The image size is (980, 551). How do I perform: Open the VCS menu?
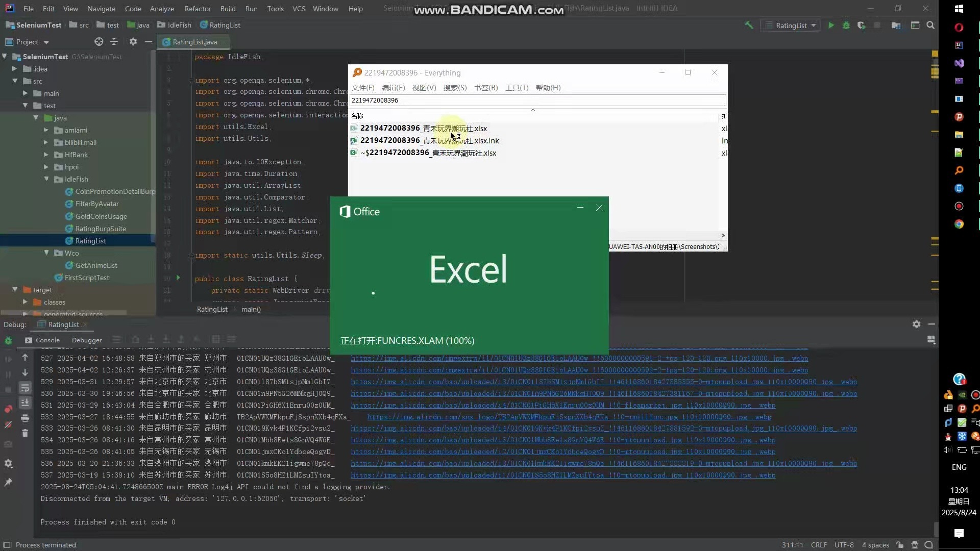tap(299, 9)
